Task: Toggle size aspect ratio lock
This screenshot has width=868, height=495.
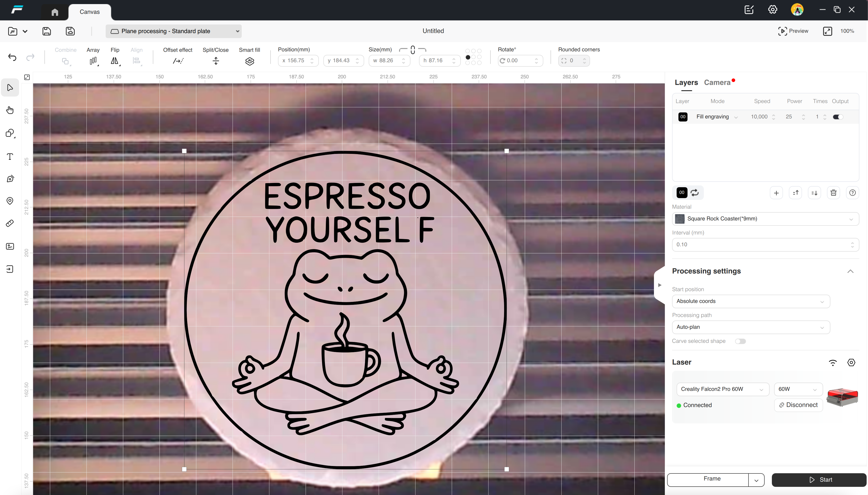Action: [413, 50]
